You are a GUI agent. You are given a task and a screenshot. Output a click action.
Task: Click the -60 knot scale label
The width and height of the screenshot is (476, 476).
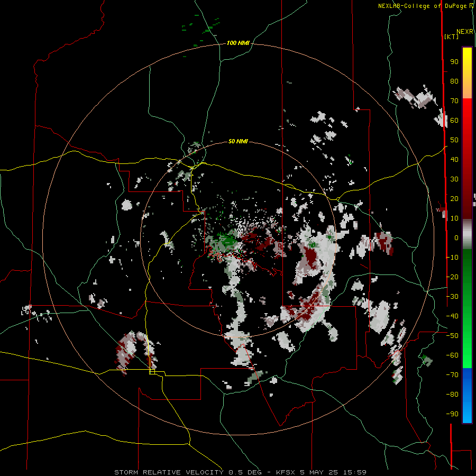(x=452, y=355)
